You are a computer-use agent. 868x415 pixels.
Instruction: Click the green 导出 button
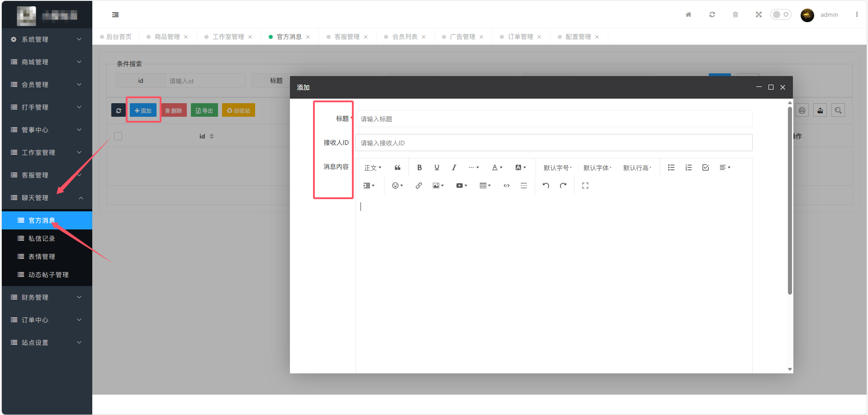[204, 110]
